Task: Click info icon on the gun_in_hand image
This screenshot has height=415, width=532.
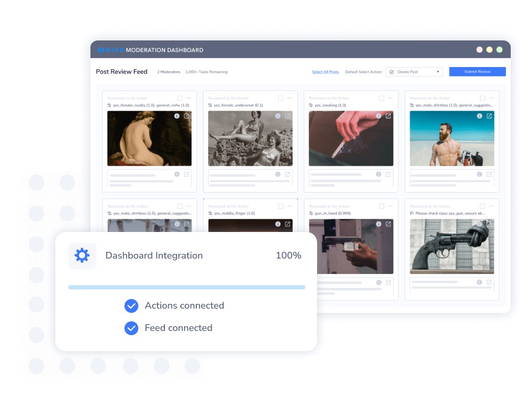Action: pos(379,224)
